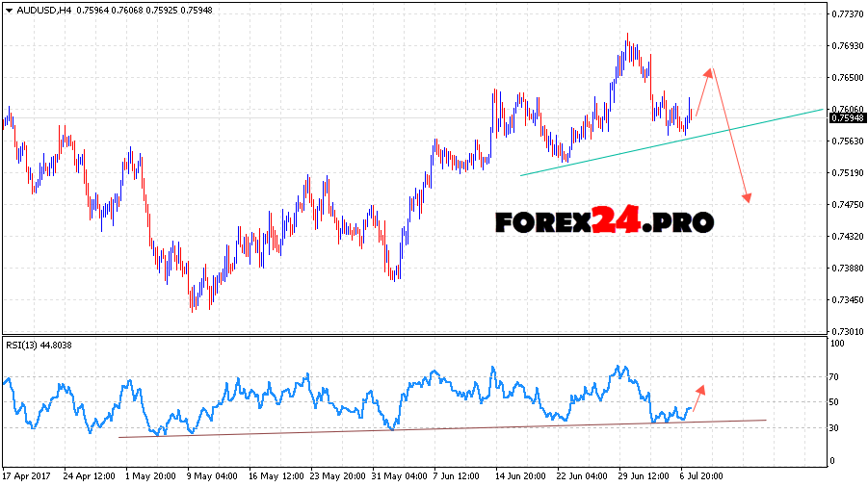Click the RSI 70 level label
Screen dimensions: 868x487
point(836,378)
